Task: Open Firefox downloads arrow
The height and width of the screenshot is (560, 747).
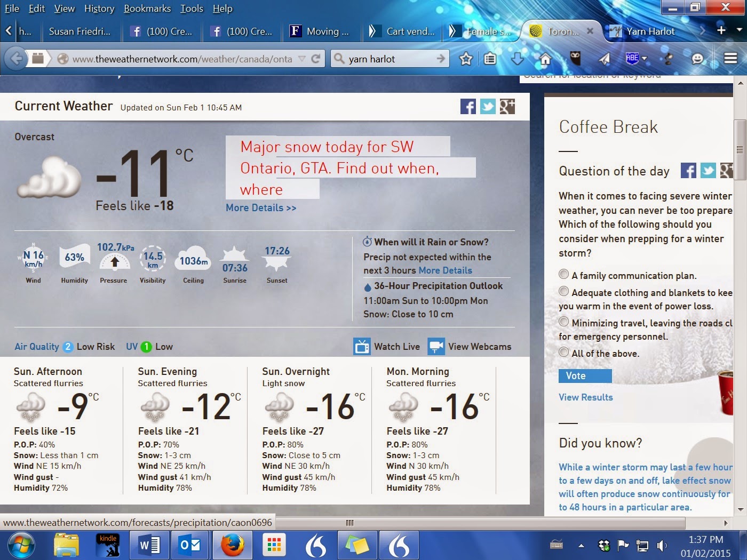Action: pyautogui.click(x=517, y=59)
